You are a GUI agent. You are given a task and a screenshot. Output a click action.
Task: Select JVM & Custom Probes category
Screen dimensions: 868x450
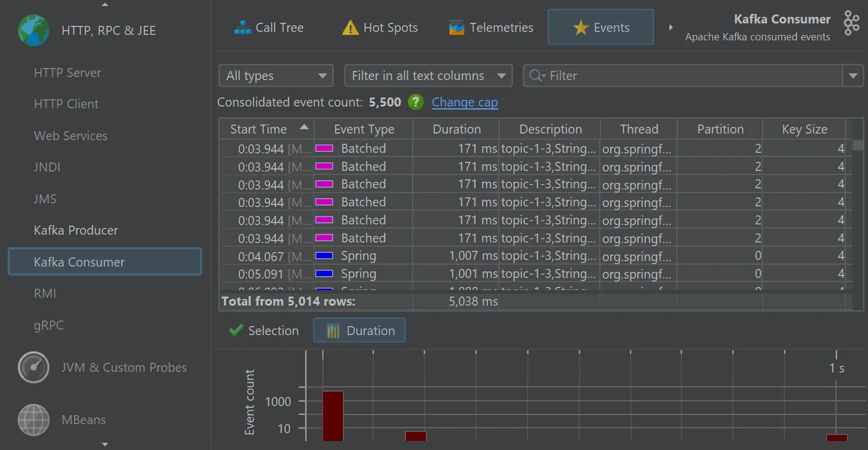124,367
